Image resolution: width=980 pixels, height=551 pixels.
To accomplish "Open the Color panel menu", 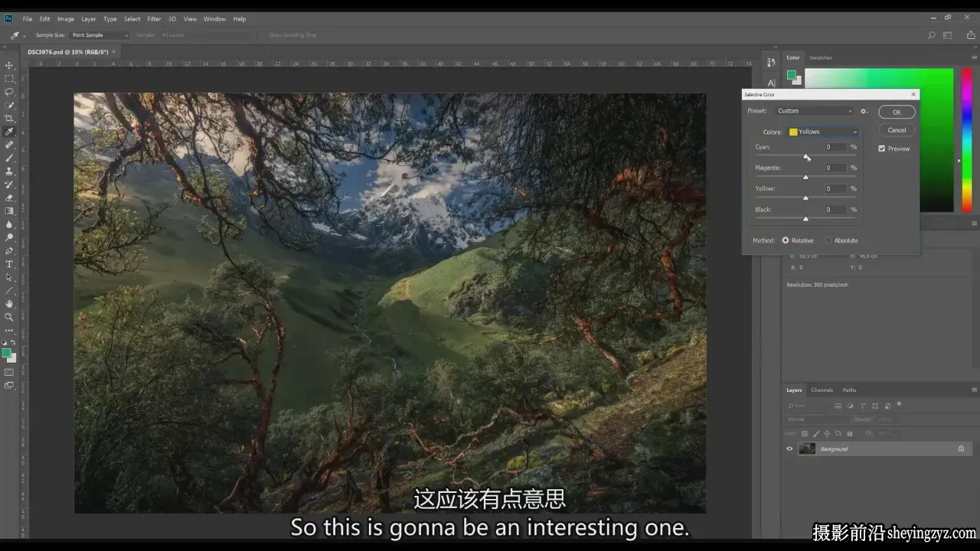I will pyautogui.click(x=973, y=57).
